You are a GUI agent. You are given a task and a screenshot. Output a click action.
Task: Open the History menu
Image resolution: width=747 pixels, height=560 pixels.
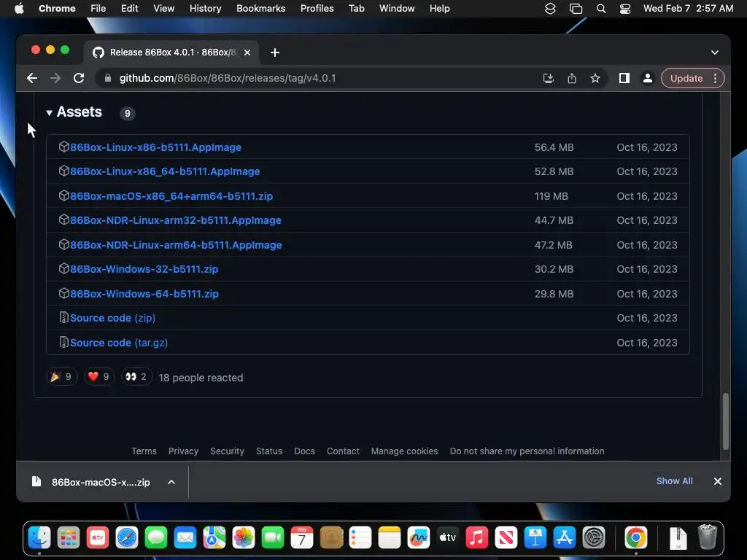[205, 9]
